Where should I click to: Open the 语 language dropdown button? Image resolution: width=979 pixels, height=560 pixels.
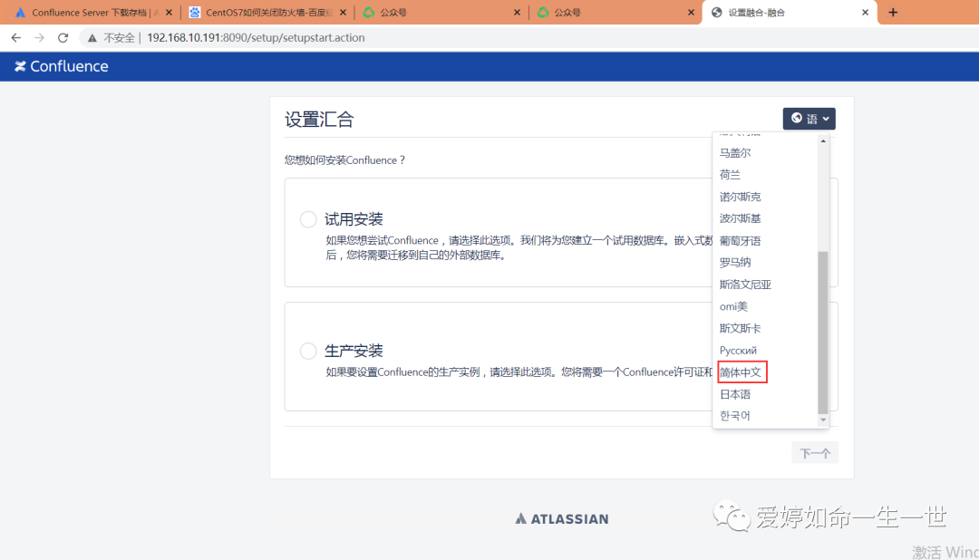click(809, 119)
